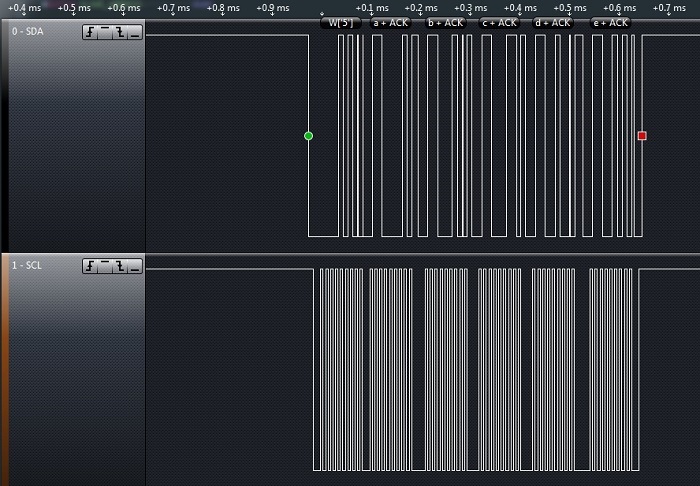Click the +0.9 ms time ruler label
Viewport: 700px width, 486px height.
coord(272,8)
